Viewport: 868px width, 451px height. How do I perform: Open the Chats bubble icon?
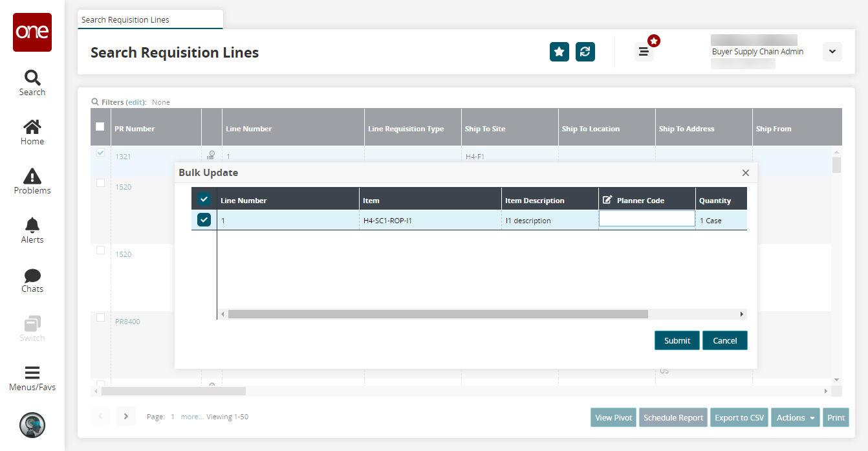click(32, 280)
